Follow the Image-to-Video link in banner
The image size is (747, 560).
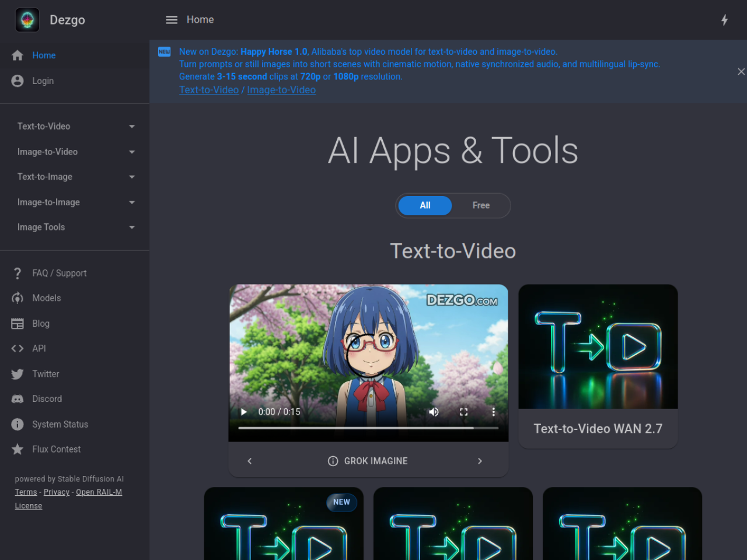point(281,90)
